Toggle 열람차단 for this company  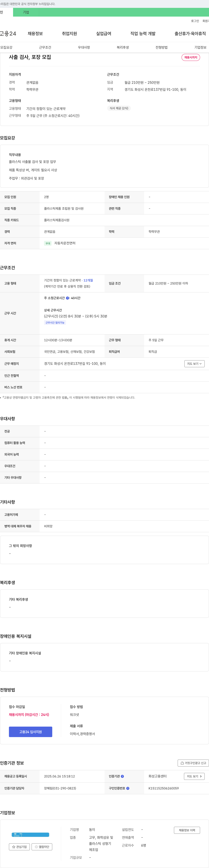(42, 847)
